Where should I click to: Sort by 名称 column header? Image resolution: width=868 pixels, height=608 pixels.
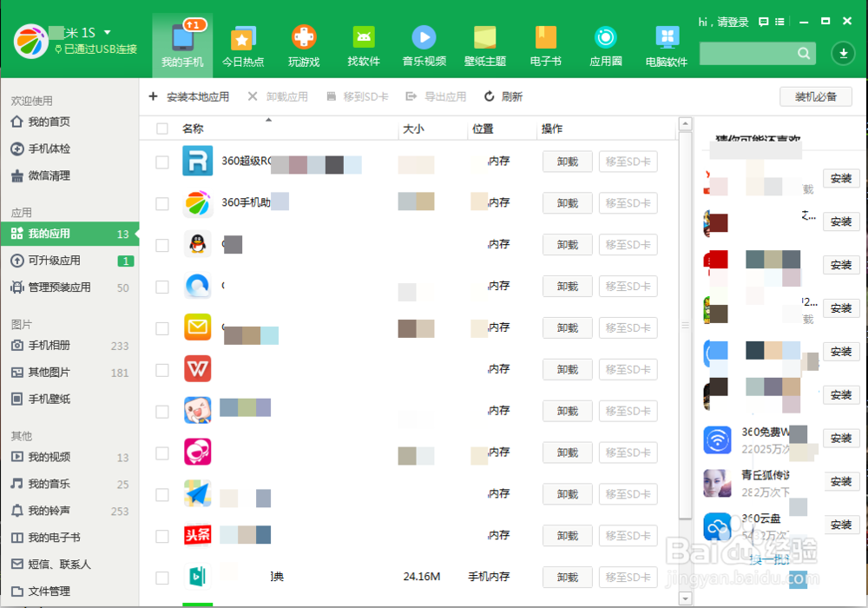pyautogui.click(x=194, y=129)
